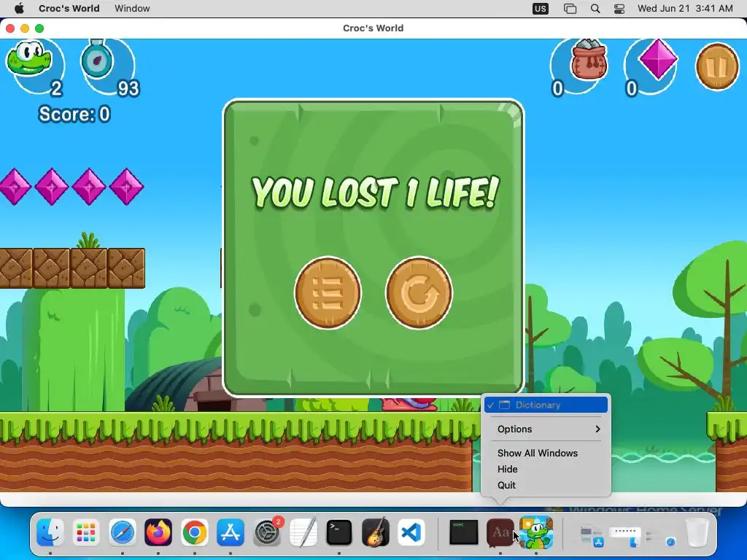The image size is (747, 560).
Task: Click the pink diamond counter icon
Action: point(658,58)
